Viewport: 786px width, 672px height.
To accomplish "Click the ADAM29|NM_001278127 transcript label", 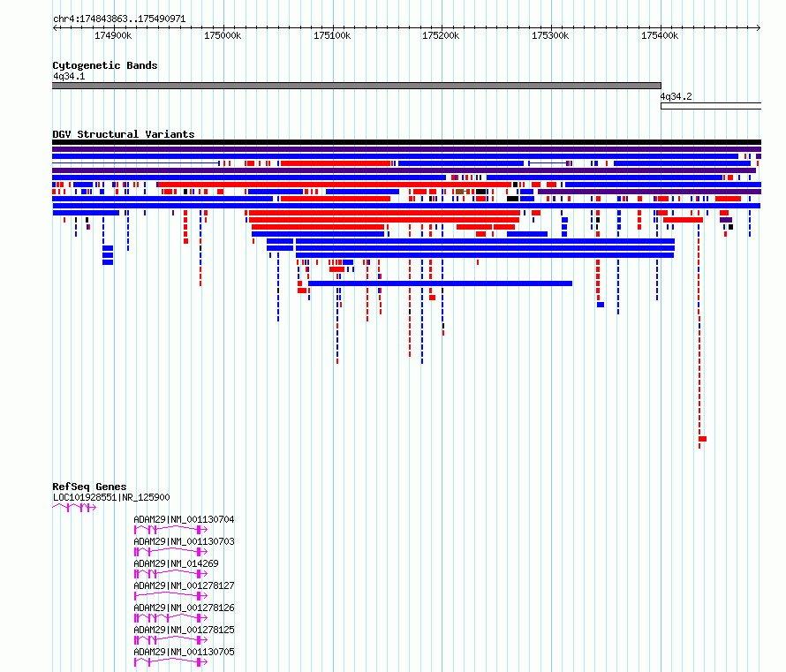I will pyautogui.click(x=184, y=585).
